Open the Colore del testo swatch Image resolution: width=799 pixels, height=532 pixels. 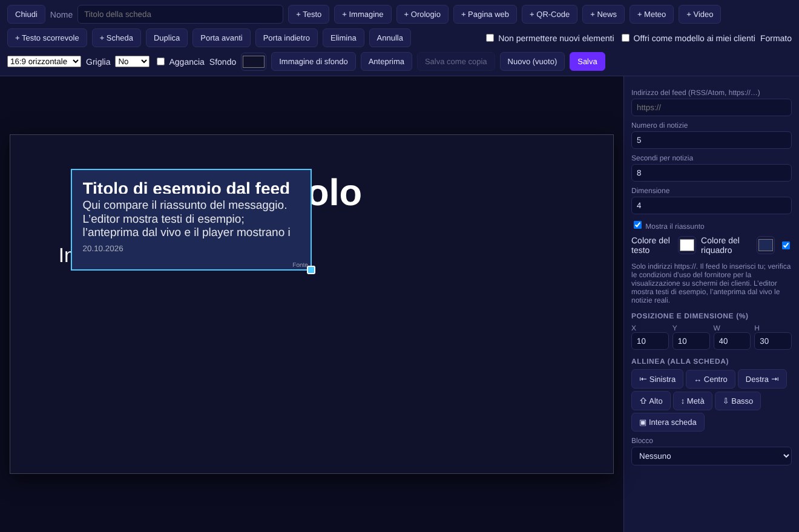pyautogui.click(x=687, y=245)
